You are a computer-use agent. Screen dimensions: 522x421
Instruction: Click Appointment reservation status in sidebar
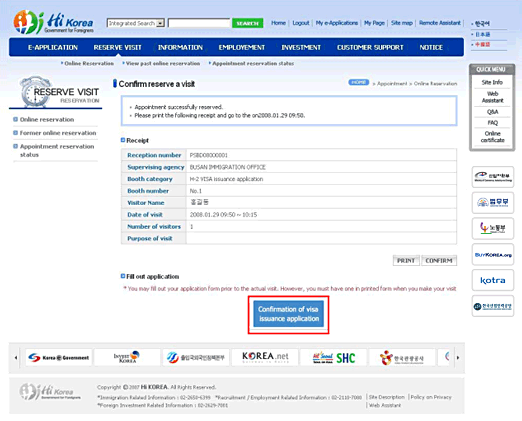click(57, 150)
